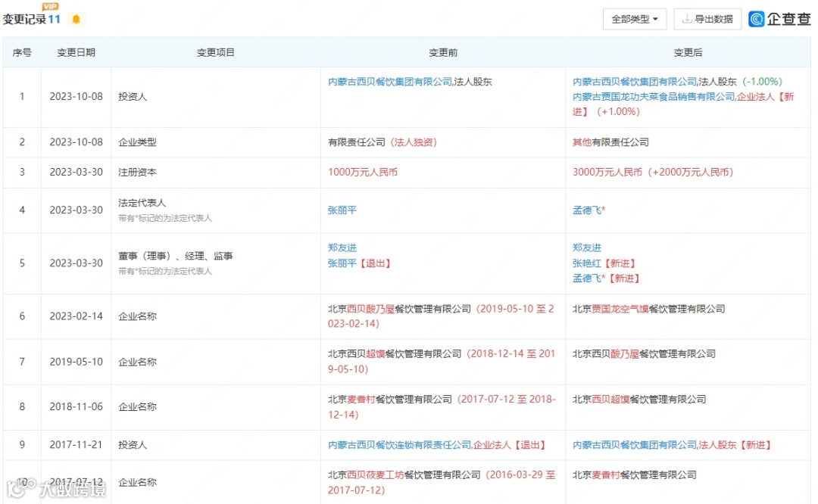Click the 变更记录 section title

(24, 19)
